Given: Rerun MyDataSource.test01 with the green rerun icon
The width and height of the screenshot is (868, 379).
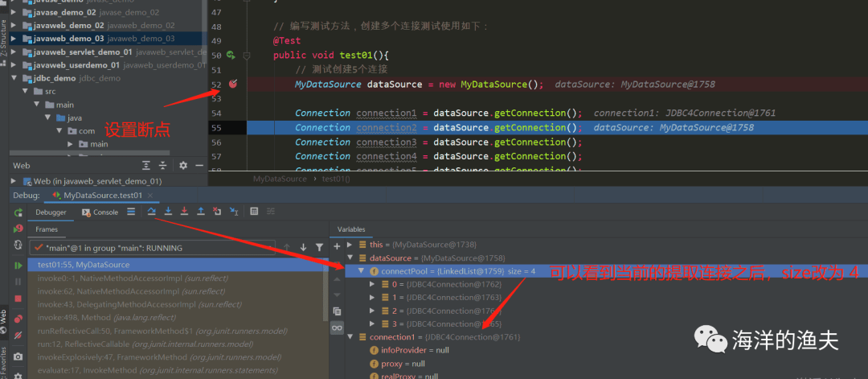Looking at the screenshot, I should click(x=18, y=212).
